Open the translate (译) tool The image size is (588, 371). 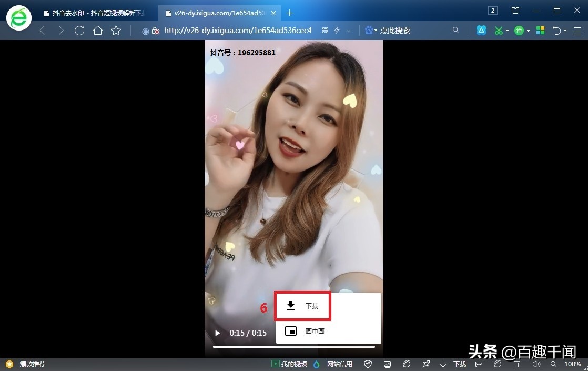(520, 31)
